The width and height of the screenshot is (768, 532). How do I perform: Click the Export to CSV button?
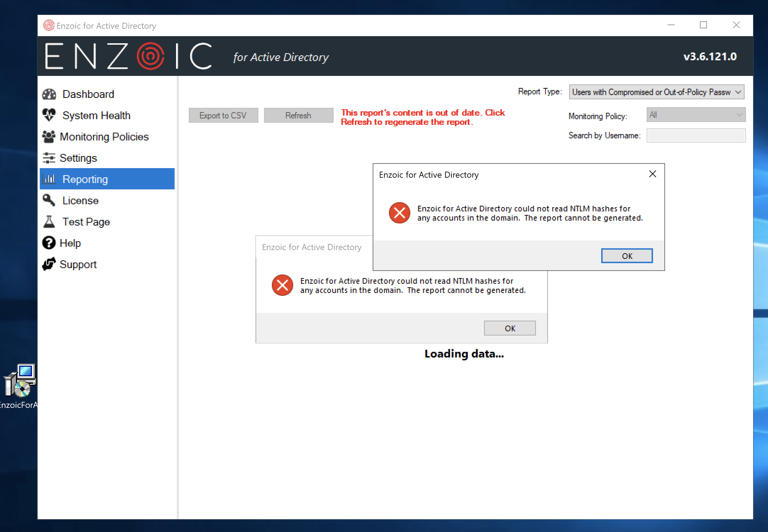coord(223,116)
